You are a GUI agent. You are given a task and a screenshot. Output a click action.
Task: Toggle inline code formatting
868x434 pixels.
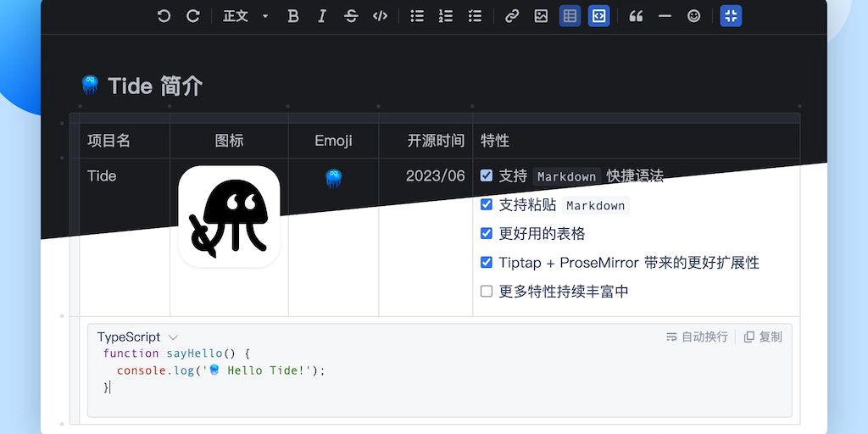tap(380, 16)
